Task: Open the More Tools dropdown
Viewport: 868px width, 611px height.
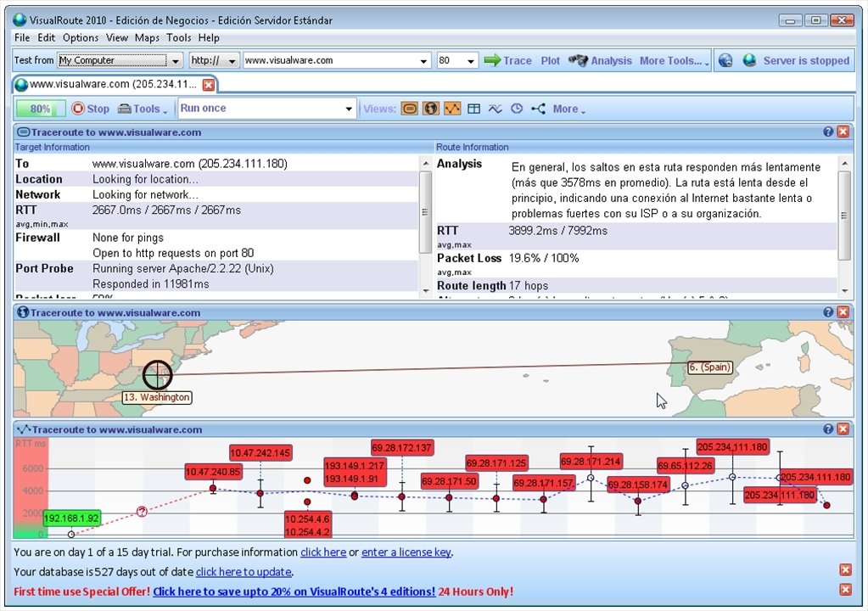Action: 674,61
